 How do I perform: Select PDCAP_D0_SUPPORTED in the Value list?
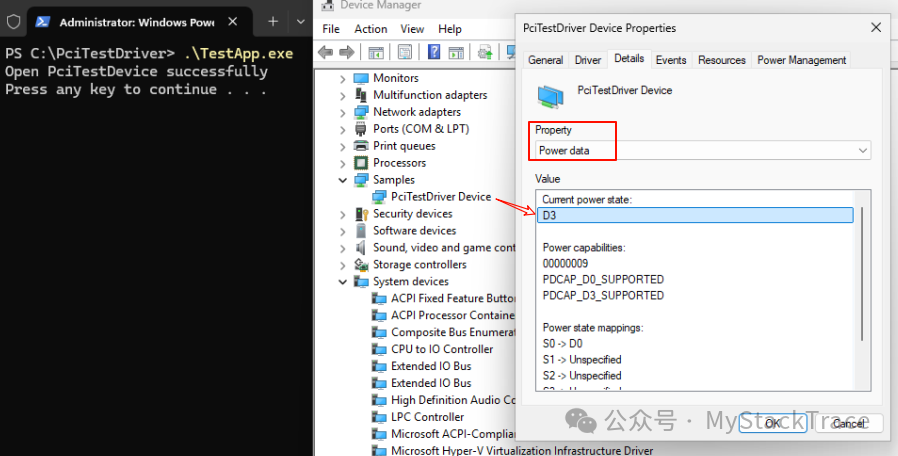tap(603, 280)
